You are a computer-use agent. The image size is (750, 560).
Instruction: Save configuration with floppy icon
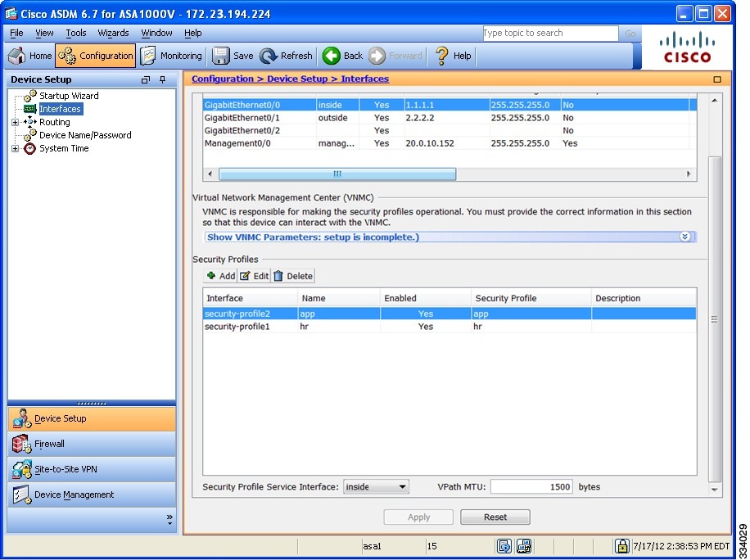click(233, 56)
